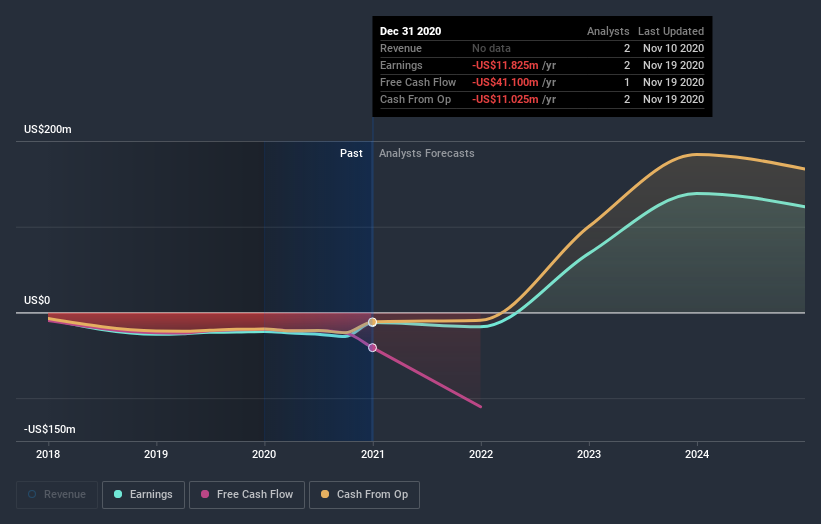Click the Past region label
The image size is (821, 524).
pos(351,153)
